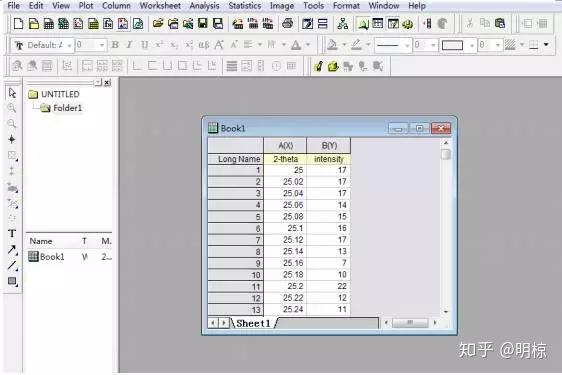Open the line style dropdown
The image size is (562, 375).
point(407,46)
